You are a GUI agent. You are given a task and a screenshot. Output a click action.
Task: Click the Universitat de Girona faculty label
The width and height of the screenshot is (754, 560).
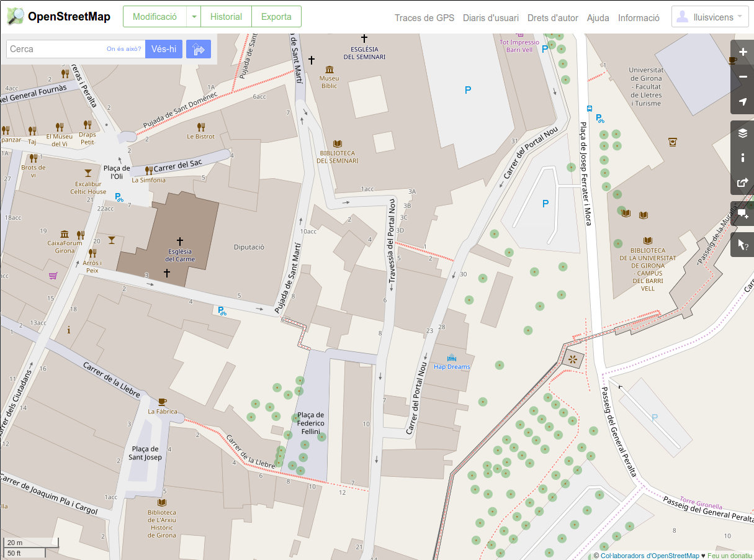click(x=645, y=87)
